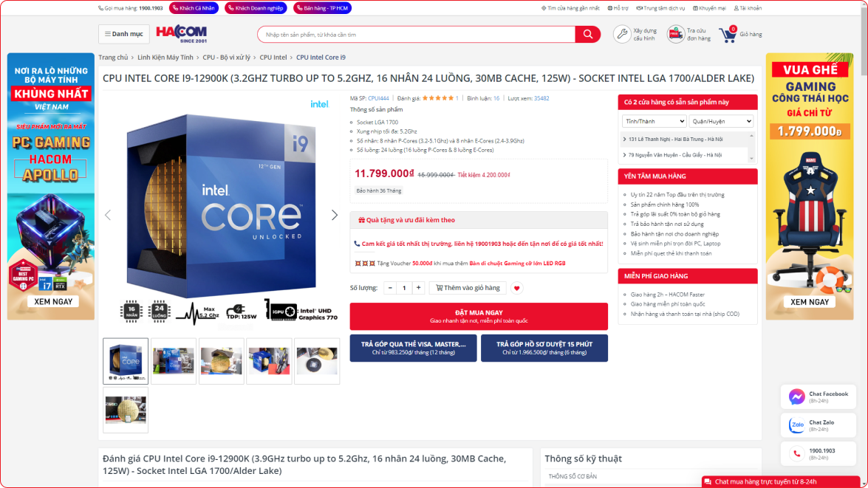The width and height of the screenshot is (868, 488).
Task: Open the Quận/Huyện dropdown
Action: coord(721,121)
